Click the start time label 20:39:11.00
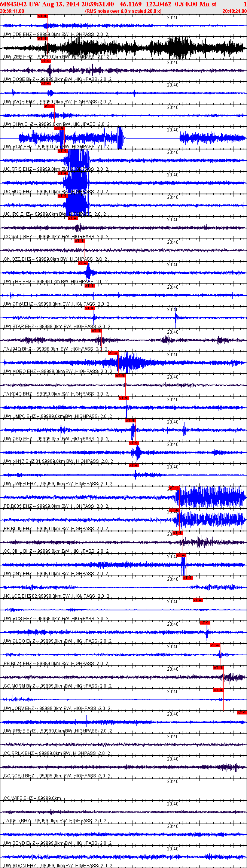 [x=12, y=11]
